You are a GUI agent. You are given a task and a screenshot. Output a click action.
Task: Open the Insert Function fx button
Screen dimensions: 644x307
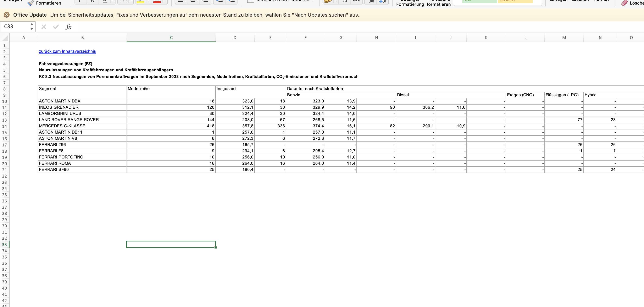68,27
